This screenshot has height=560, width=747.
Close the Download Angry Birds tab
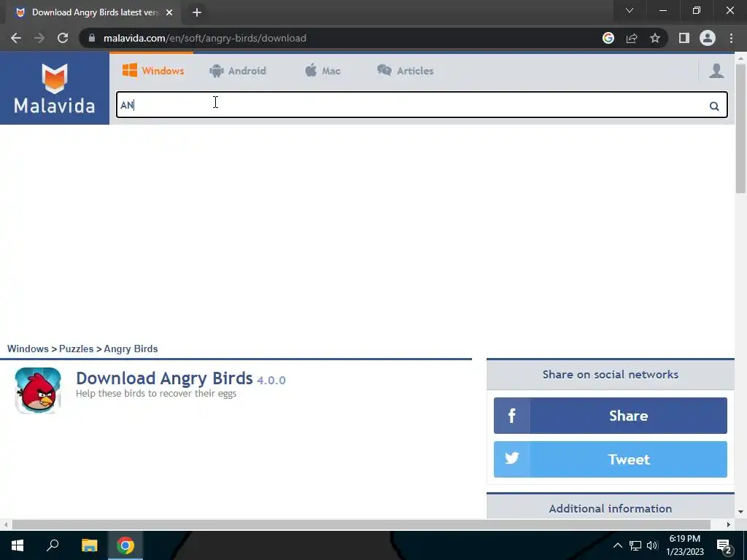coord(169,12)
